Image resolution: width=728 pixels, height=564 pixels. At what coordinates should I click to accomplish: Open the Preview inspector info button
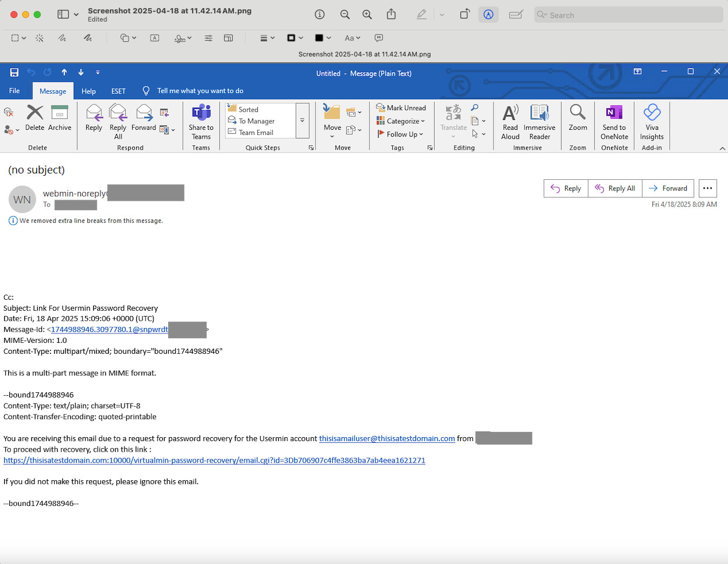pos(319,15)
